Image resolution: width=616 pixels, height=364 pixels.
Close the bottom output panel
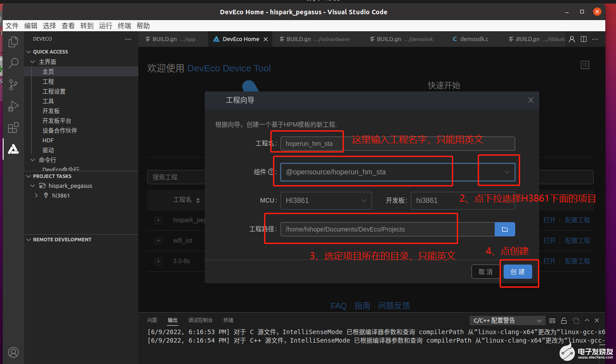click(x=597, y=320)
